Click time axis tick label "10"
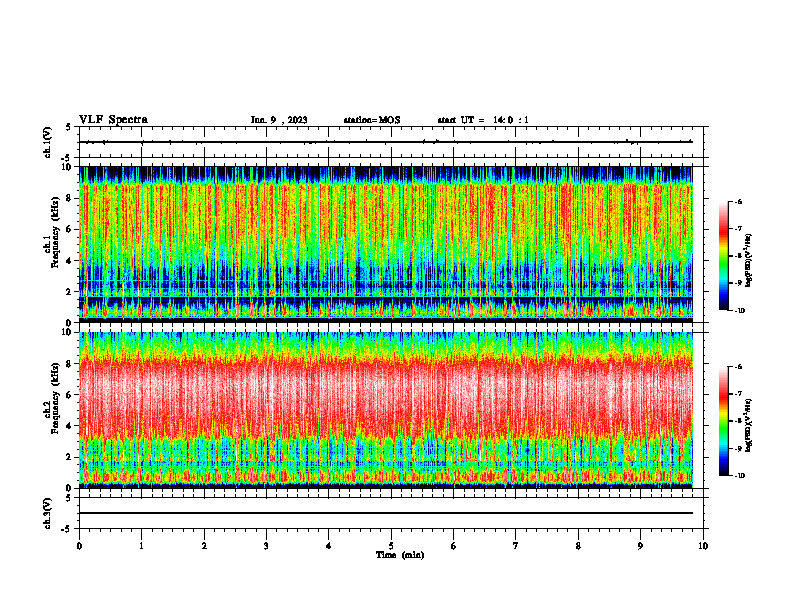The image size is (792, 612). click(x=703, y=546)
